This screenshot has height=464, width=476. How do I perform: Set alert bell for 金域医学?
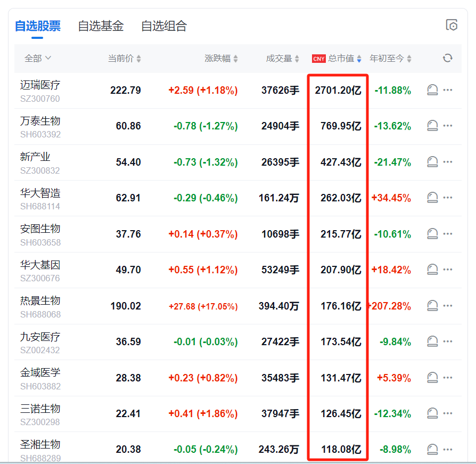432,378
